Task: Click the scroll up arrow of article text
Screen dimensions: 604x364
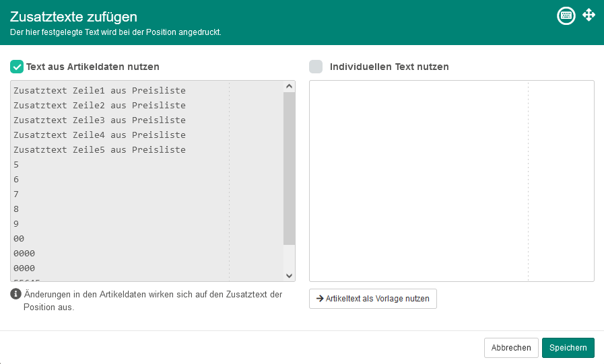Action: pyautogui.click(x=290, y=87)
